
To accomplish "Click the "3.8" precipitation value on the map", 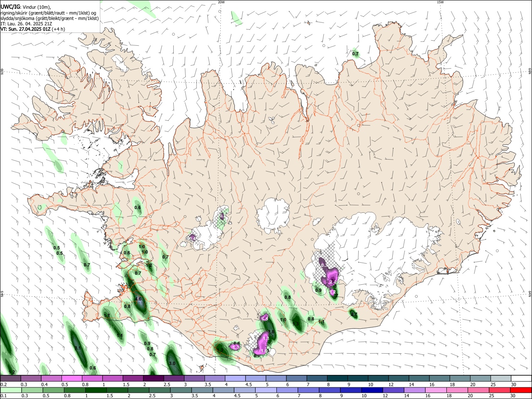I will point(271,332).
